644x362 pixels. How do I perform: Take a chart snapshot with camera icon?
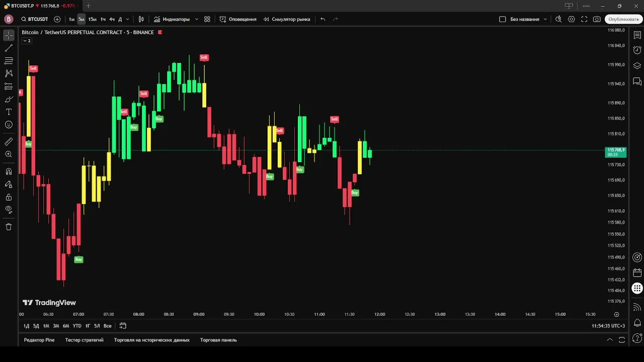[x=597, y=19]
